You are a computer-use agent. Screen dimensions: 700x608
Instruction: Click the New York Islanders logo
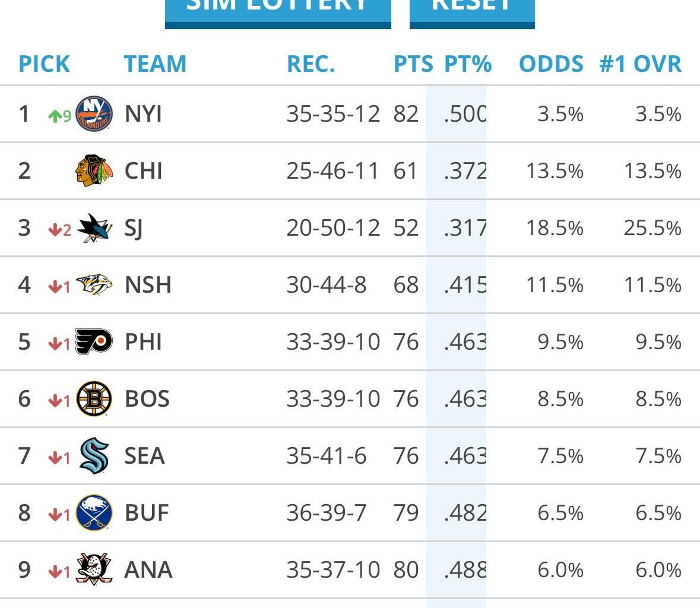click(x=94, y=113)
